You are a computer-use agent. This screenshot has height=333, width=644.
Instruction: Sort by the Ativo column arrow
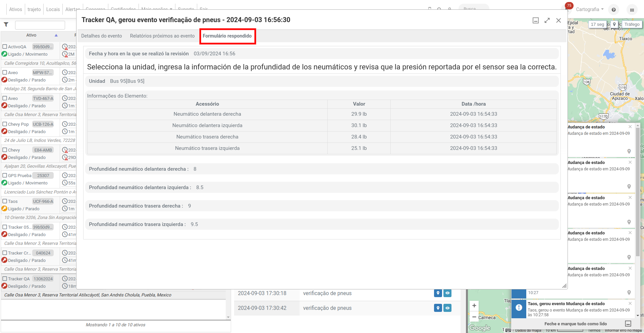pyautogui.click(x=56, y=35)
